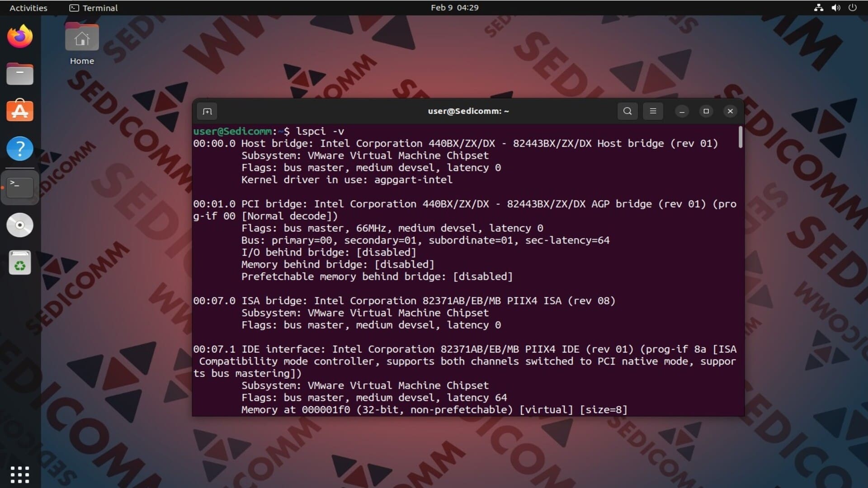Select the Terminal icon in dock

pos(20,188)
